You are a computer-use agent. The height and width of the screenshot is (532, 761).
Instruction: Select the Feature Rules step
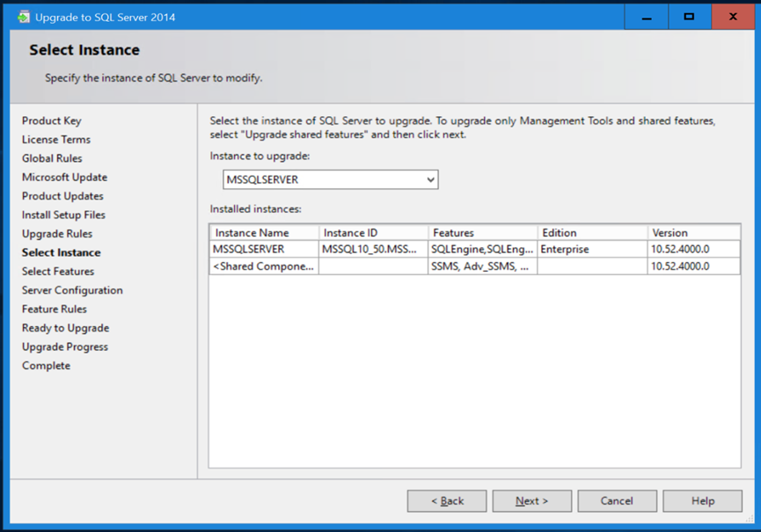click(55, 310)
